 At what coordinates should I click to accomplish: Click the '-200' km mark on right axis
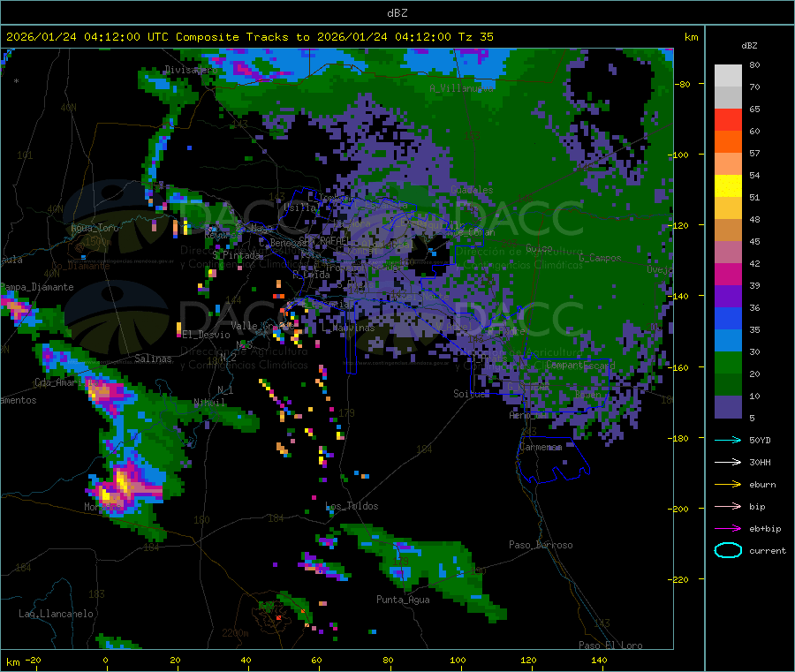coord(680,509)
